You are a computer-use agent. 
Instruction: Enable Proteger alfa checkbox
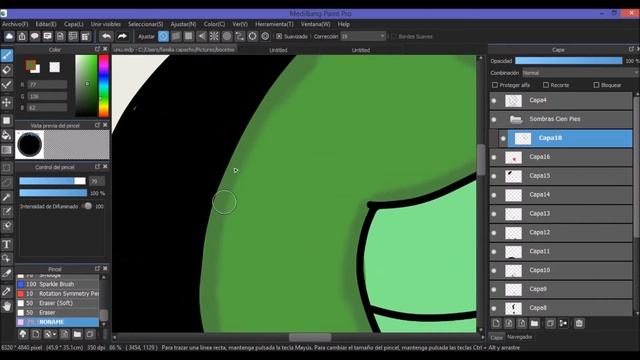tap(495, 85)
